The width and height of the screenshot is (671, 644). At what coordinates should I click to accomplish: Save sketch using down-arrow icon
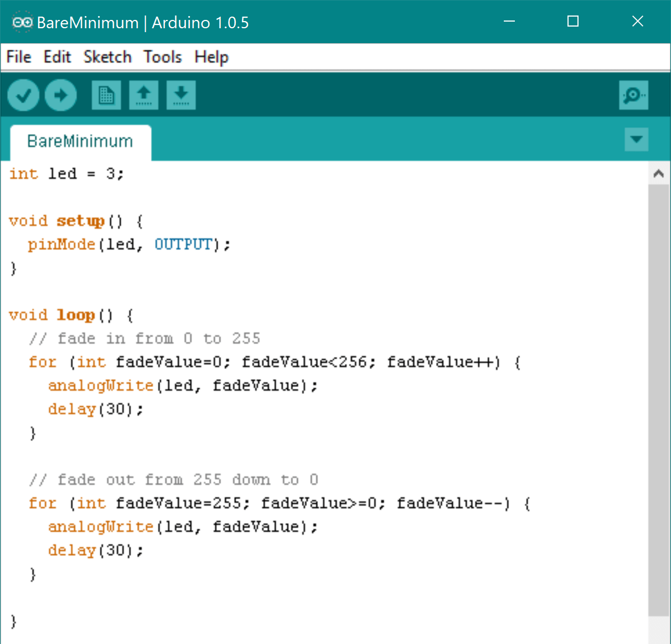coord(181,95)
